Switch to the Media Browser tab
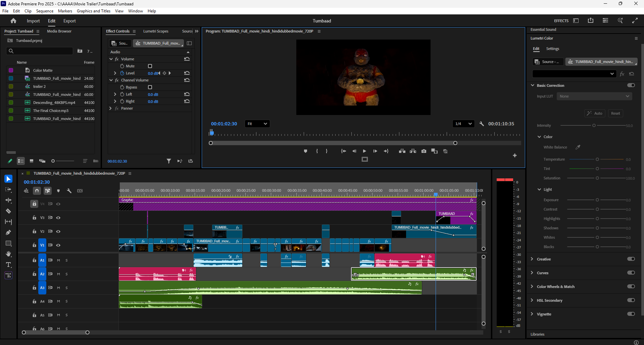The height and width of the screenshot is (345, 644). coord(59,31)
